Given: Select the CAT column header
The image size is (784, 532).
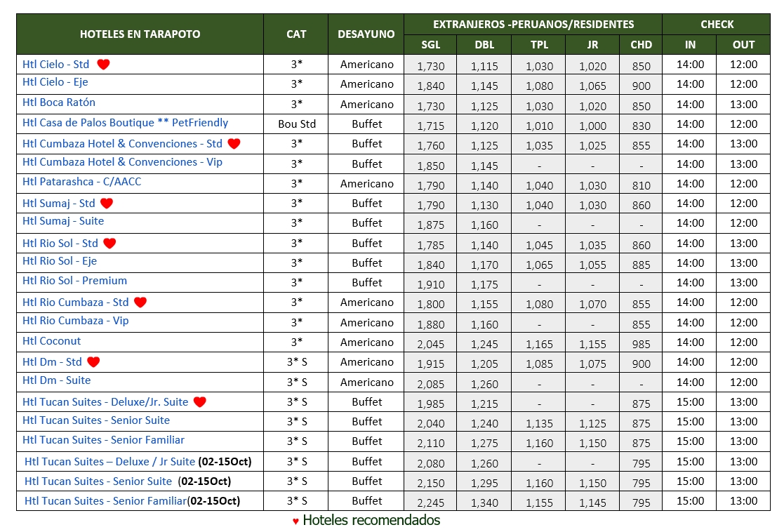Looking at the screenshot, I should (x=296, y=34).
